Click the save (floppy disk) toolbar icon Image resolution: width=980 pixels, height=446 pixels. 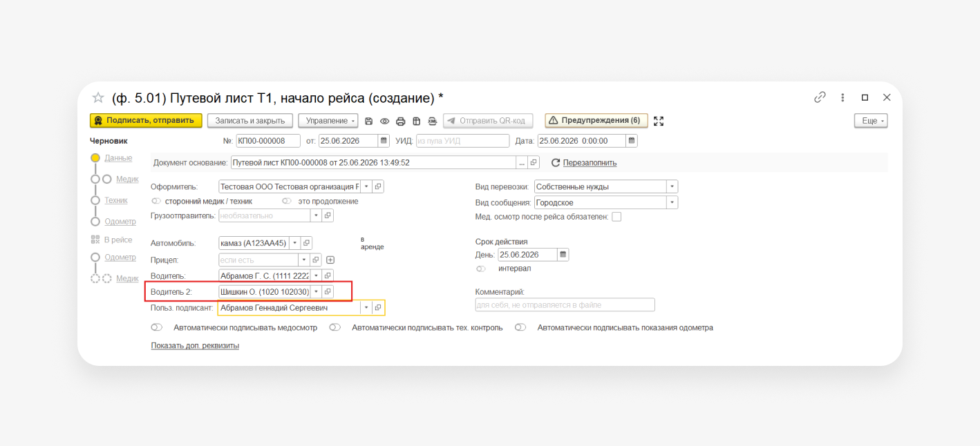(x=369, y=121)
